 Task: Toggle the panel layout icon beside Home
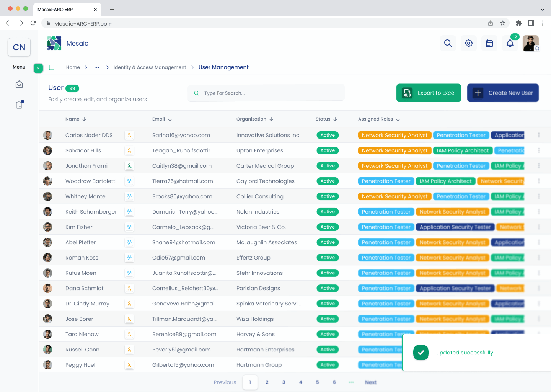[x=52, y=67]
